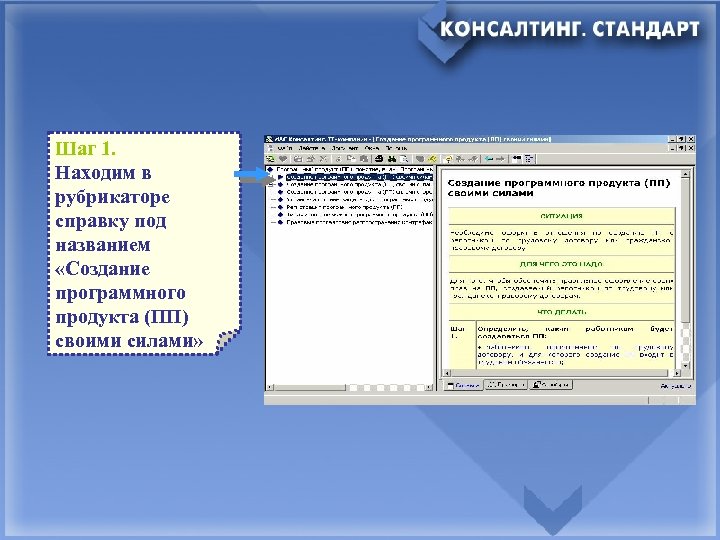Click the Шаг 1. table cell

click(462, 344)
